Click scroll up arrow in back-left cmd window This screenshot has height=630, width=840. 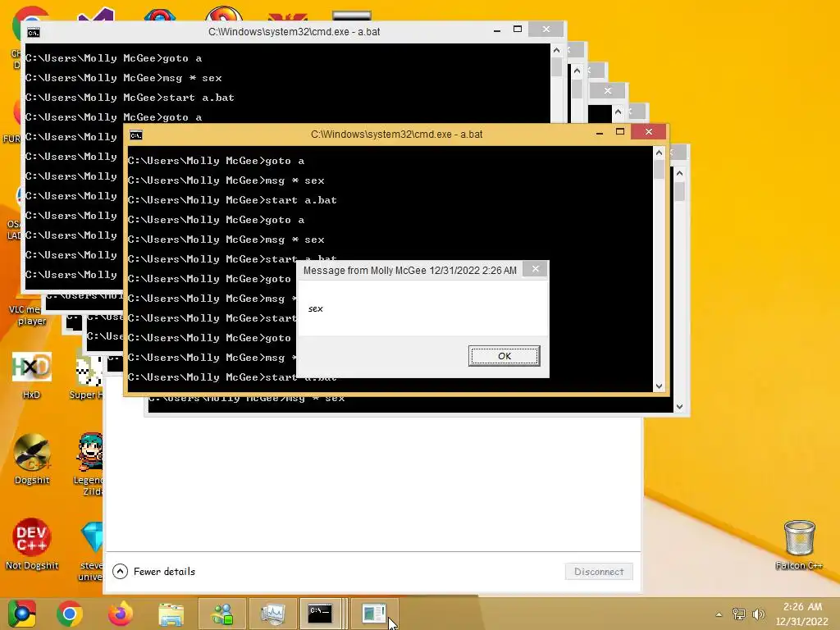(x=556, y=50)
